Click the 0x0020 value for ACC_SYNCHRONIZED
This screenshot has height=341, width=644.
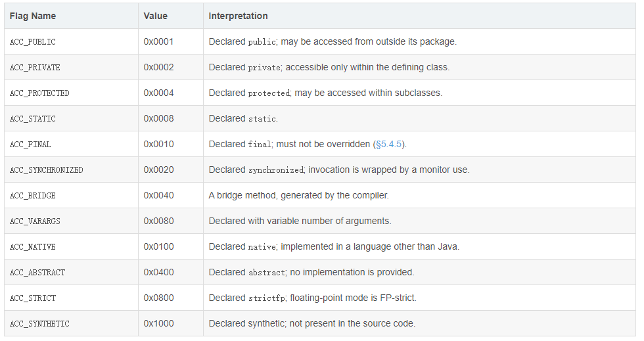click(158, 170)
